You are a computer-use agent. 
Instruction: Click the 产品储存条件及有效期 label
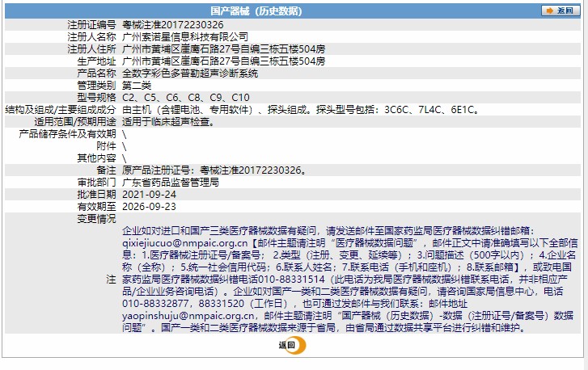click(67, 133)
